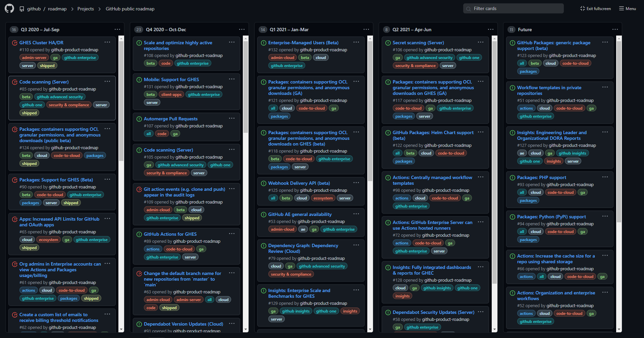Click the Exit fullscreen icon
Screen dimensions: 644x338
coord(582,8)
